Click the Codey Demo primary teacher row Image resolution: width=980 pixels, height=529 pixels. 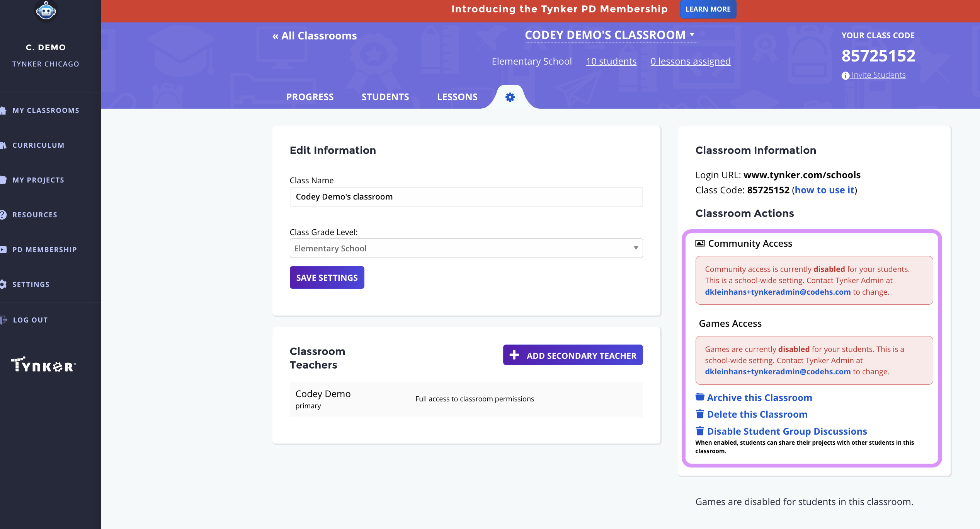[466, 399]
